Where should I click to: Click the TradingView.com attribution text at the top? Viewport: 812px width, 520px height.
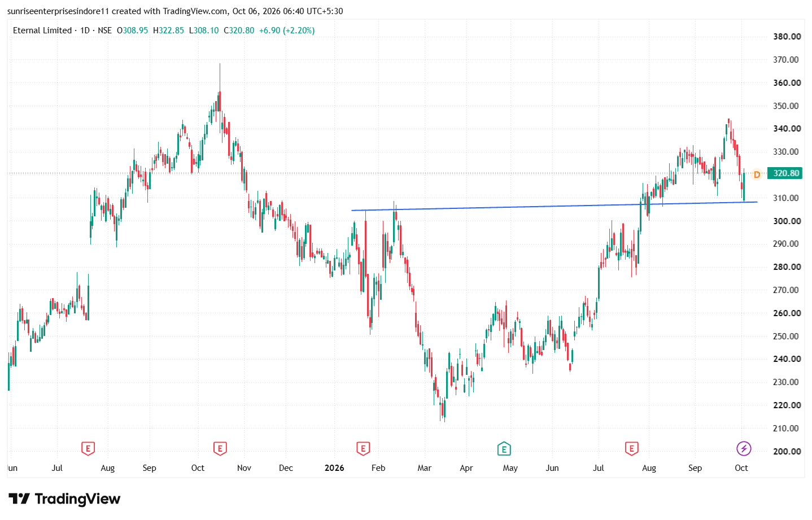point(195,11)
